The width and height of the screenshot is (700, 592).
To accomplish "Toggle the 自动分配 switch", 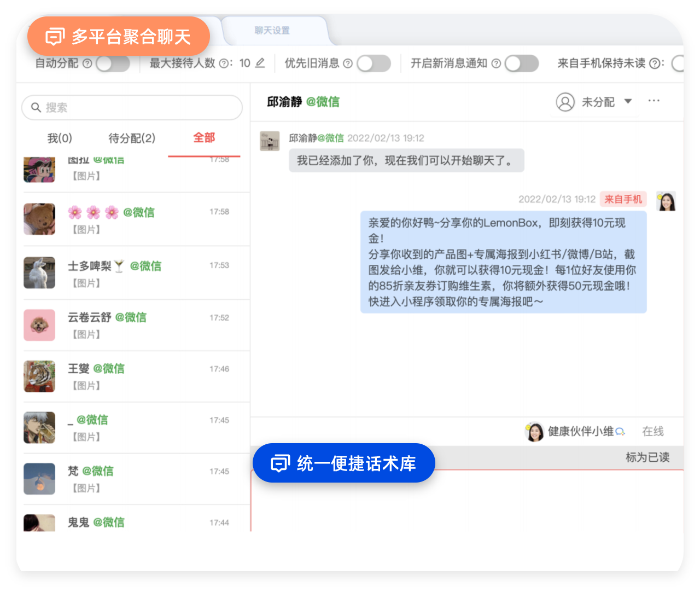I will tap(113, 63).
